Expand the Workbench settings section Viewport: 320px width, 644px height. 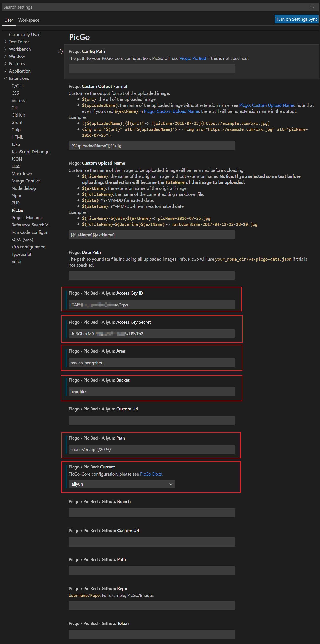[20, 49]
